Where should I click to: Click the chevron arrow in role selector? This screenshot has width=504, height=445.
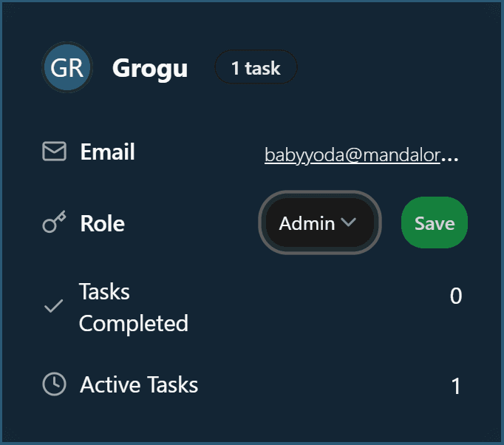click(348, 222)
